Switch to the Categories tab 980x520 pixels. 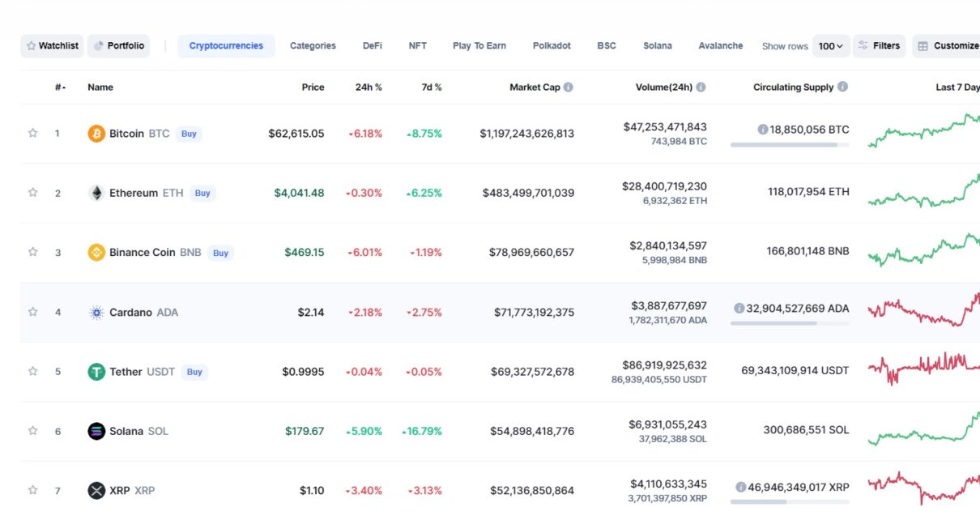tap(313, 46)
